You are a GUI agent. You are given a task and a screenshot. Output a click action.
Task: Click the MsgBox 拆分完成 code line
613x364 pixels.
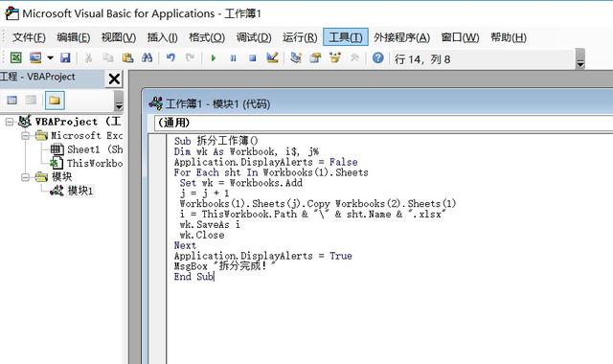(x=224, y=266)
